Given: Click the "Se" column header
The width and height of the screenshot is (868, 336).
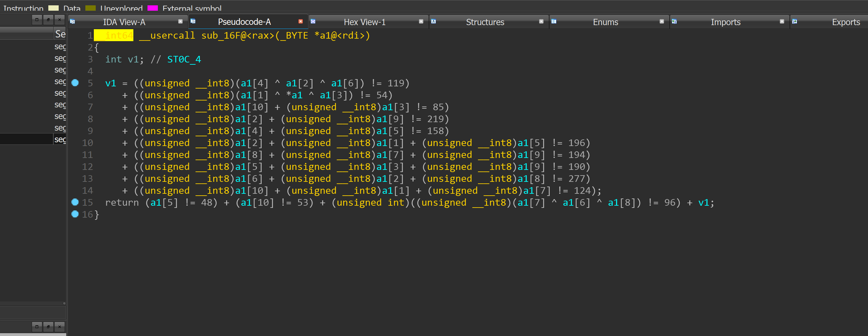Looking at the screenshot, I should (x=60, y=34).
